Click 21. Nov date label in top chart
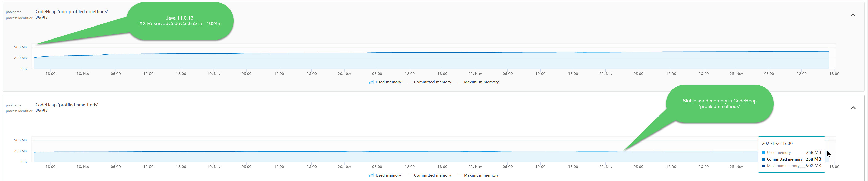Image resolution: width=868 pixels, height=181 pixels. coord(475,74)
